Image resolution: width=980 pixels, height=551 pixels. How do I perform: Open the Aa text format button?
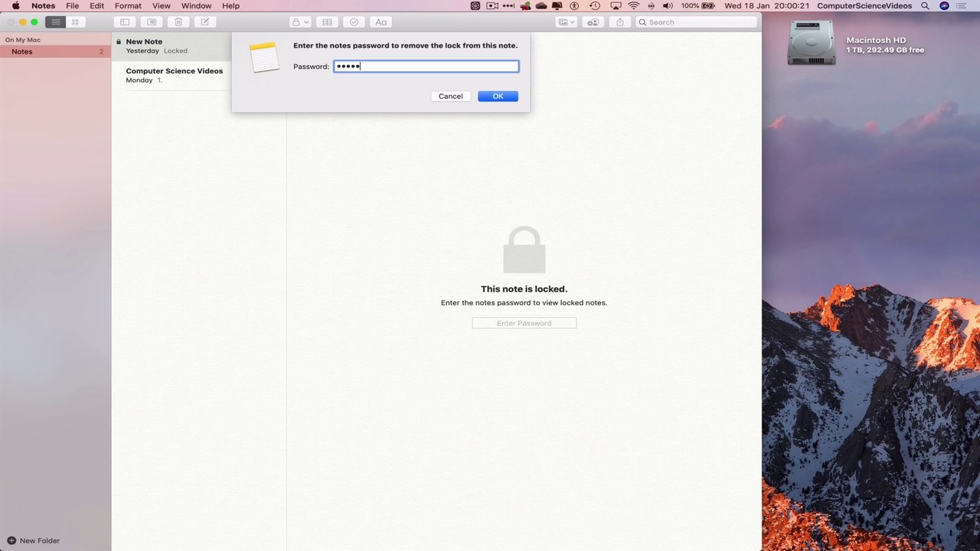[x=381, y=22]
